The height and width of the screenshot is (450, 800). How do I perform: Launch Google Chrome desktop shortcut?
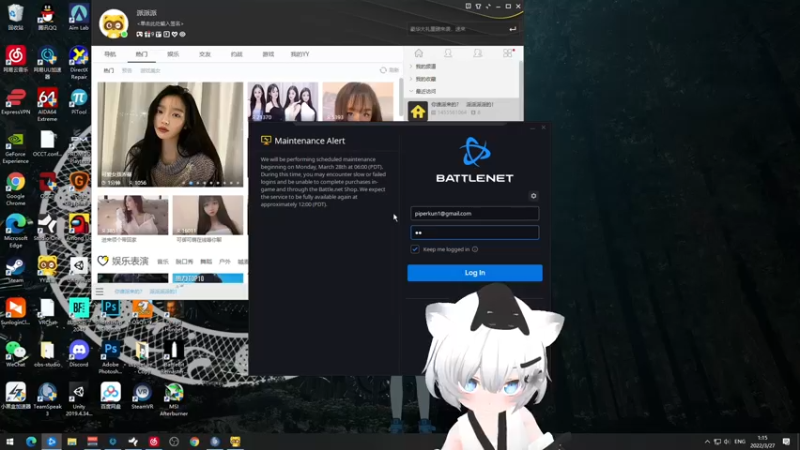tap(16, 189)
